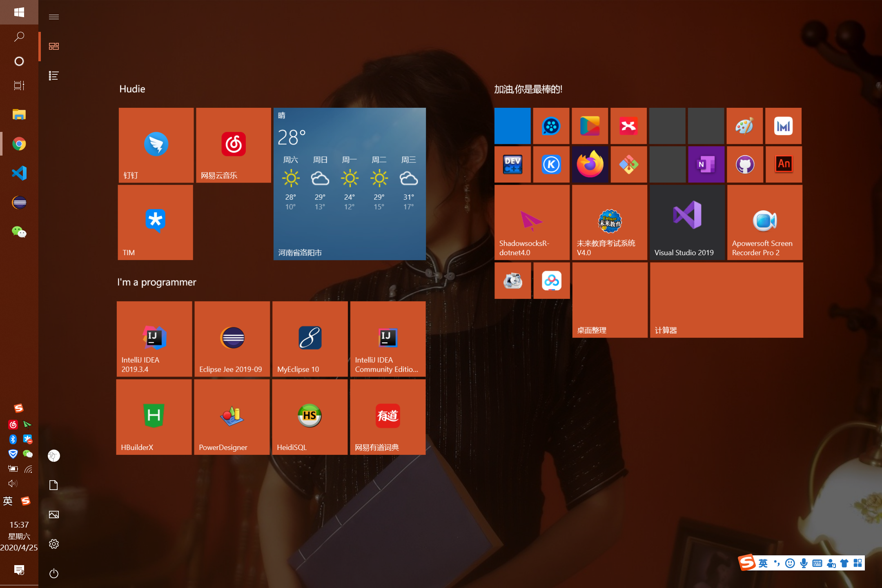Toggle 英 language mode on Sogou toolbar
Viewport: 882px width, 588px height.
(x=763, y=563)
